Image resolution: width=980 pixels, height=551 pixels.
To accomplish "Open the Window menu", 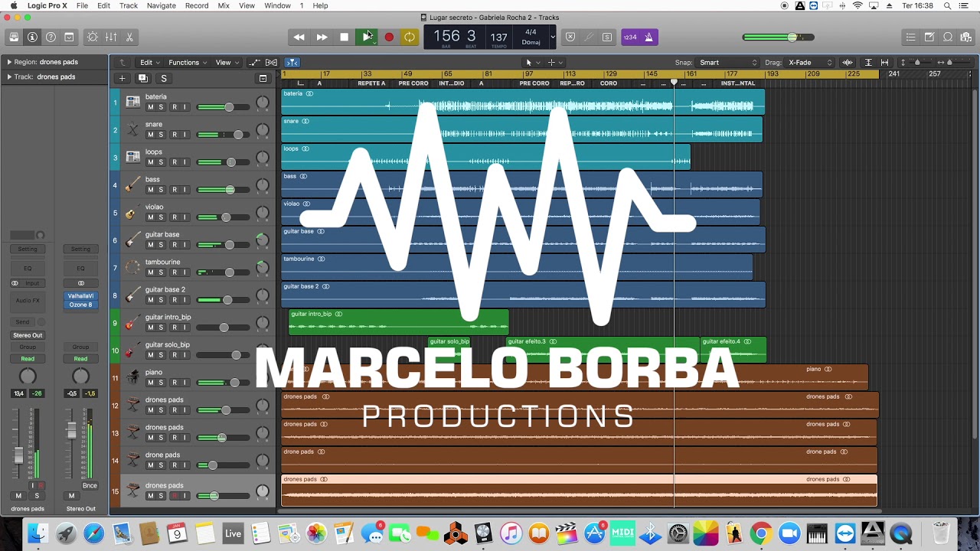I will tap(277, 5).
